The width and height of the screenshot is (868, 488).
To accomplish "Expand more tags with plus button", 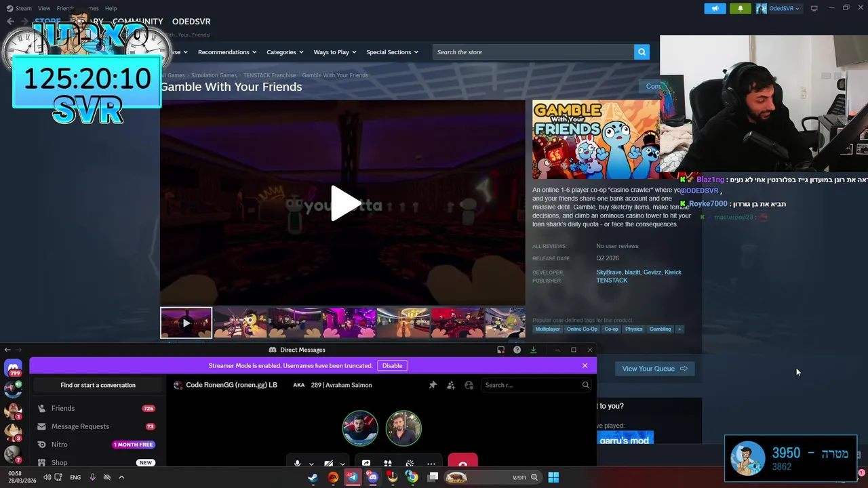I will point(679,329).
